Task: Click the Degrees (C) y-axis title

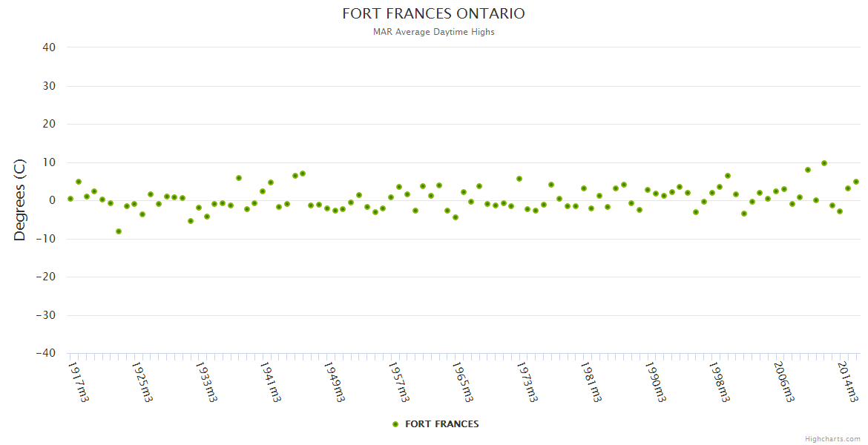Action: (20, 200)
